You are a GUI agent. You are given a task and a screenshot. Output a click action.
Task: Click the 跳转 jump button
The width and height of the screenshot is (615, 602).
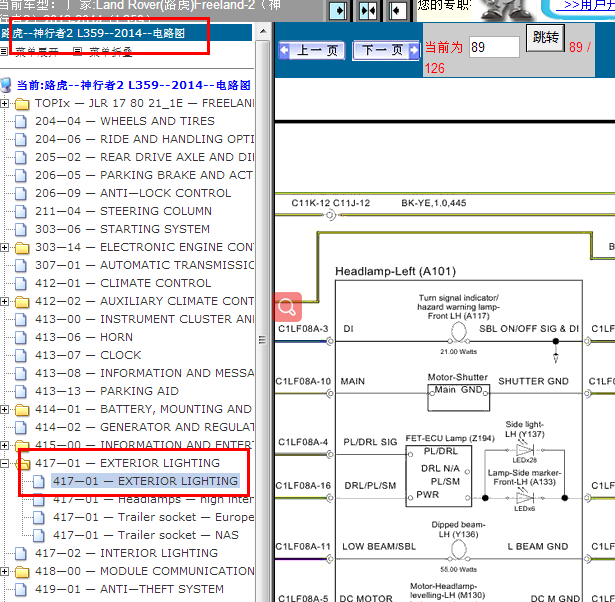coord(545,37)
